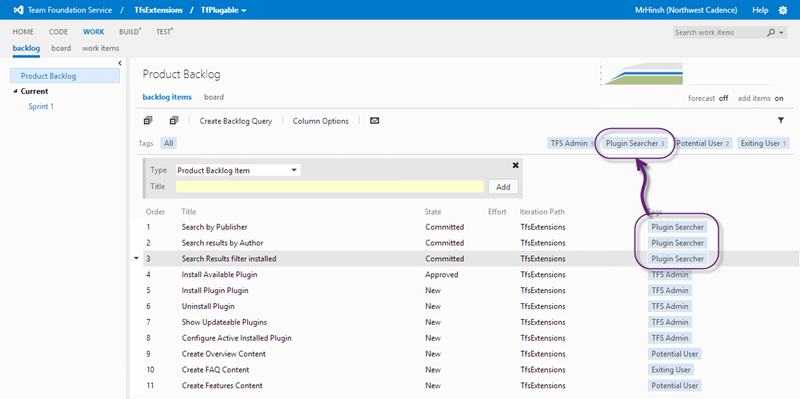Image resolution: width=800 pixels, height=399 pixels.
Task: Click Exiting User tag on row 10
Action: pyautogui.click(x=671, y=369)
